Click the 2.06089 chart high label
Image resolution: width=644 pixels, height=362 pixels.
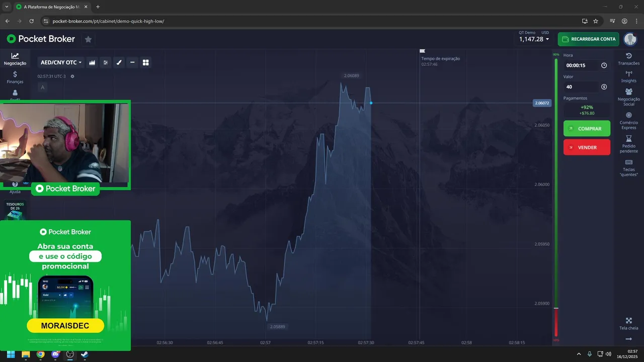pyautogui.click(x=351, y=75)
